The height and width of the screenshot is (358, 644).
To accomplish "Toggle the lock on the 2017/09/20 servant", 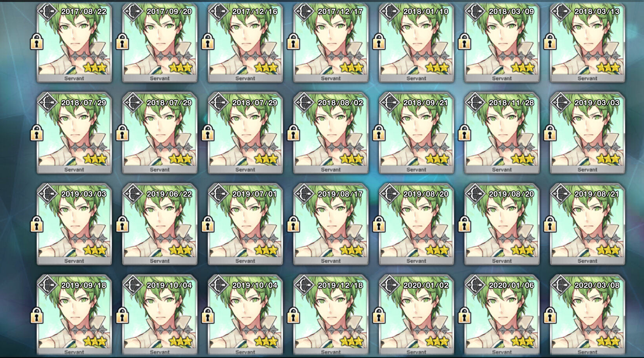I will point(122,42).
